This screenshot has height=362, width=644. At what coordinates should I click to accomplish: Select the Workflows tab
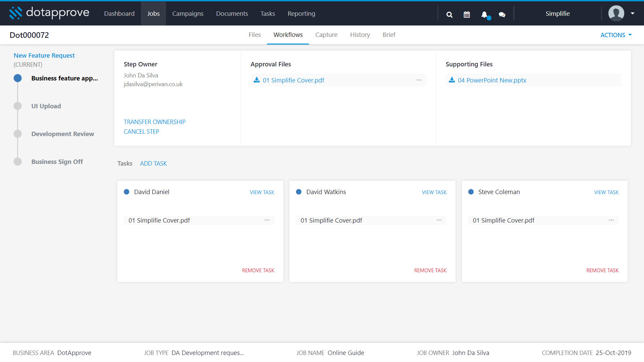[x=288, y=35]
